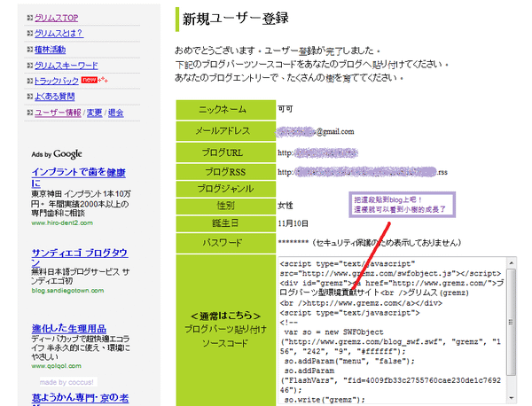Screen dimensions: 532x406
Task: Open the 葛ようかん専門 ad headline
Action: pyautogui.click(x=80, y=397)
